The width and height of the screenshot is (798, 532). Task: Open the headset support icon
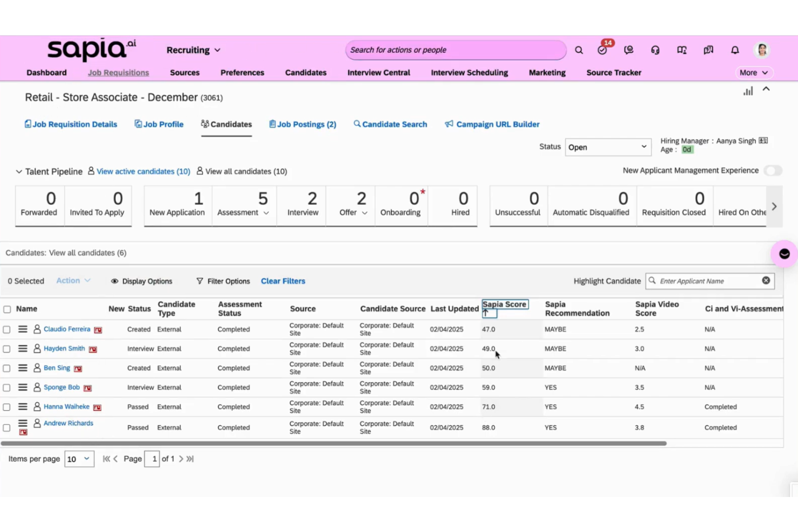[655, 50]
